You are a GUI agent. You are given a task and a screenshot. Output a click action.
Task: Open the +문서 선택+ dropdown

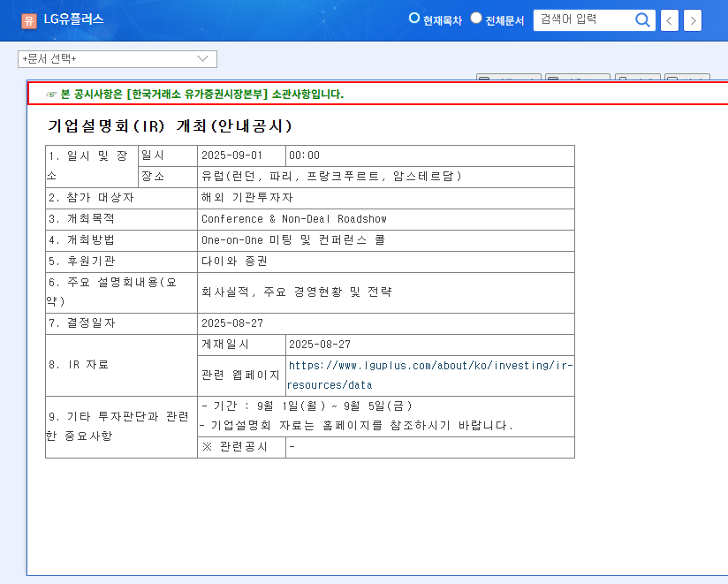(x=118, y=59)
